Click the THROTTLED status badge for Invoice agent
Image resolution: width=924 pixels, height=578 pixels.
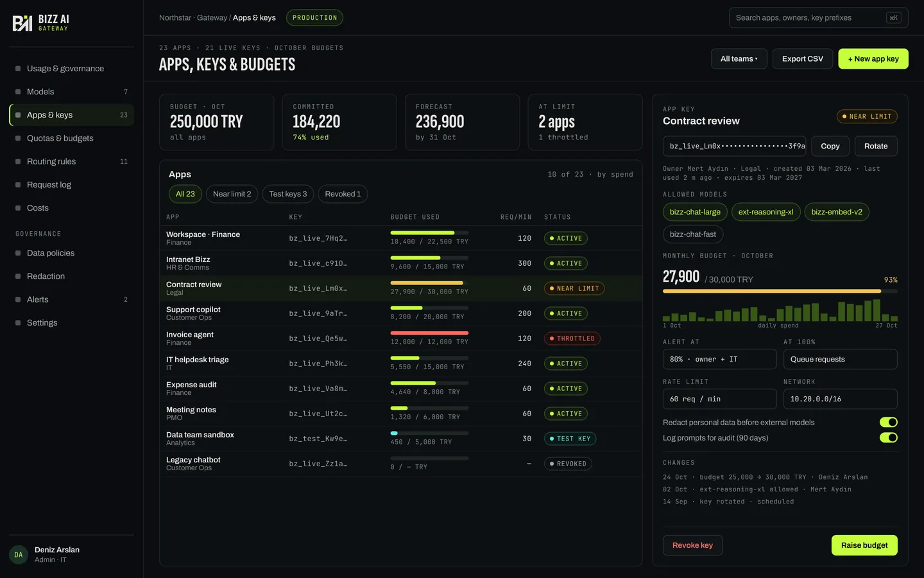tap(572, 338)
